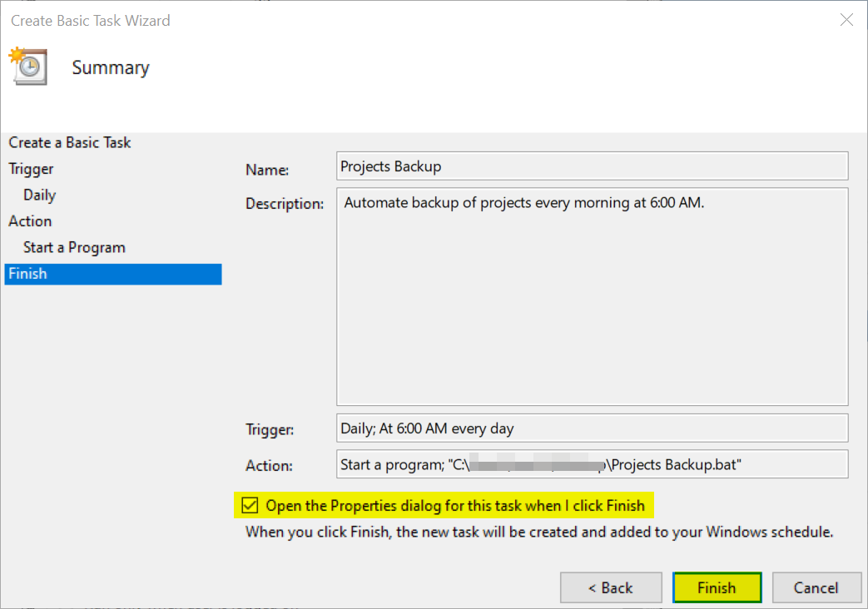Select the Action step in sidebar
The width and height of the screenshot is (868, 609).
(x=30, y=221)
